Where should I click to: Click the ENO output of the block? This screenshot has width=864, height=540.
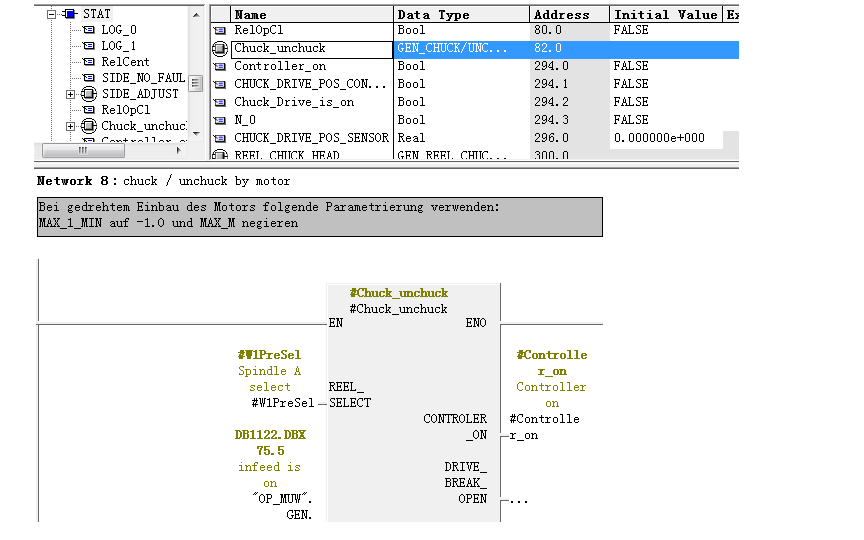(x=476, y=323)
